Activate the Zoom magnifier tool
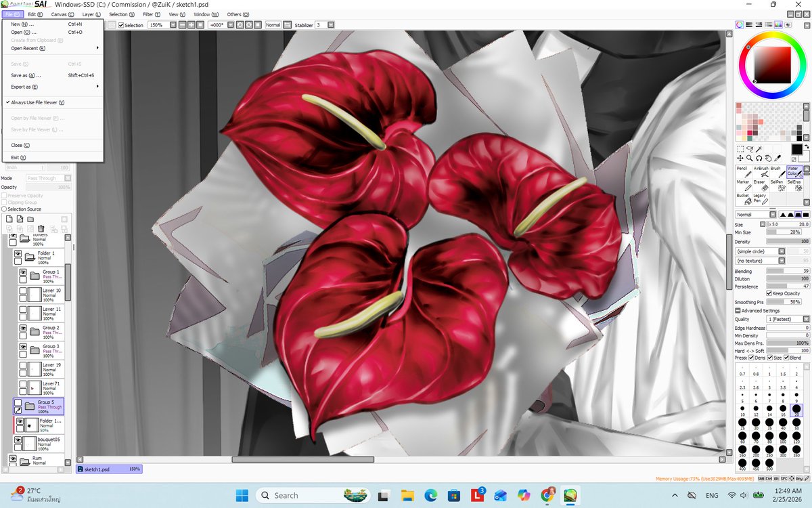Viewport: 812px width, 508px height. point(750,158)
